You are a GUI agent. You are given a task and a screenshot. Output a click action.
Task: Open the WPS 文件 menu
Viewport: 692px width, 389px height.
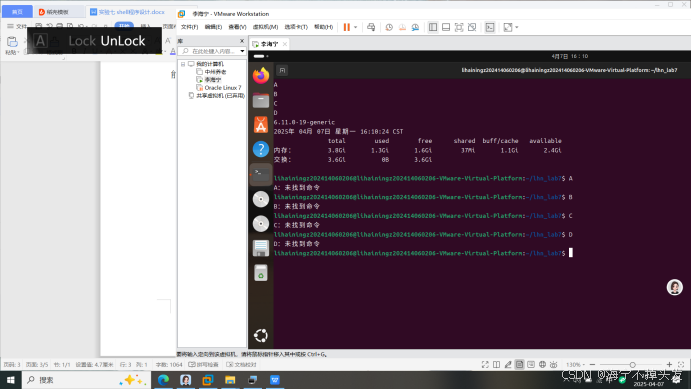click(x=17, y=26)
